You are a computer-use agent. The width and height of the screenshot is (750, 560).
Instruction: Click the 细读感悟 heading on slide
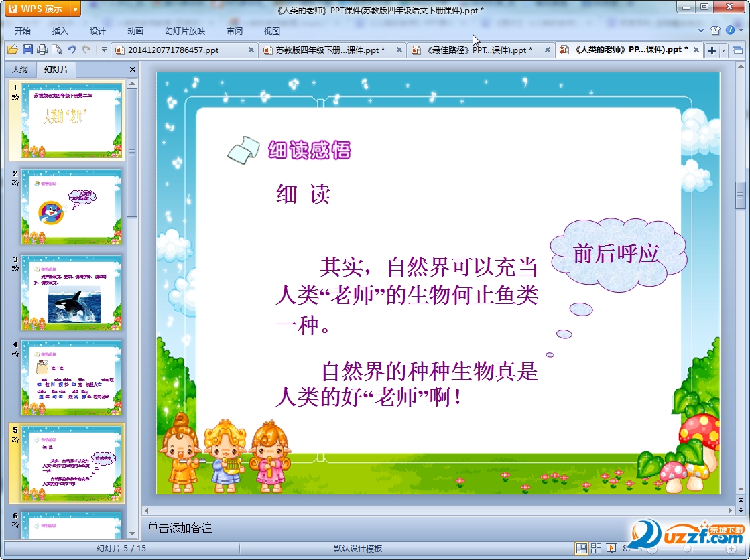pos(310,150)
